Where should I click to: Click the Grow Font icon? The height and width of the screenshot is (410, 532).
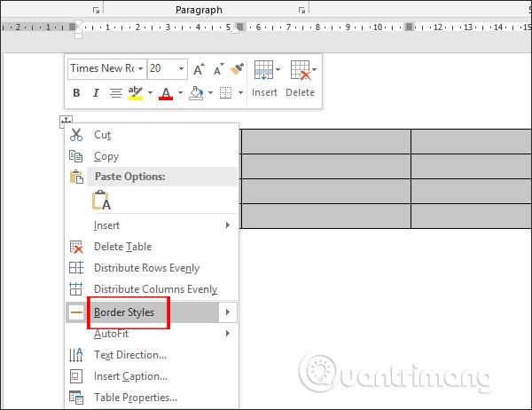coord(199,68)
